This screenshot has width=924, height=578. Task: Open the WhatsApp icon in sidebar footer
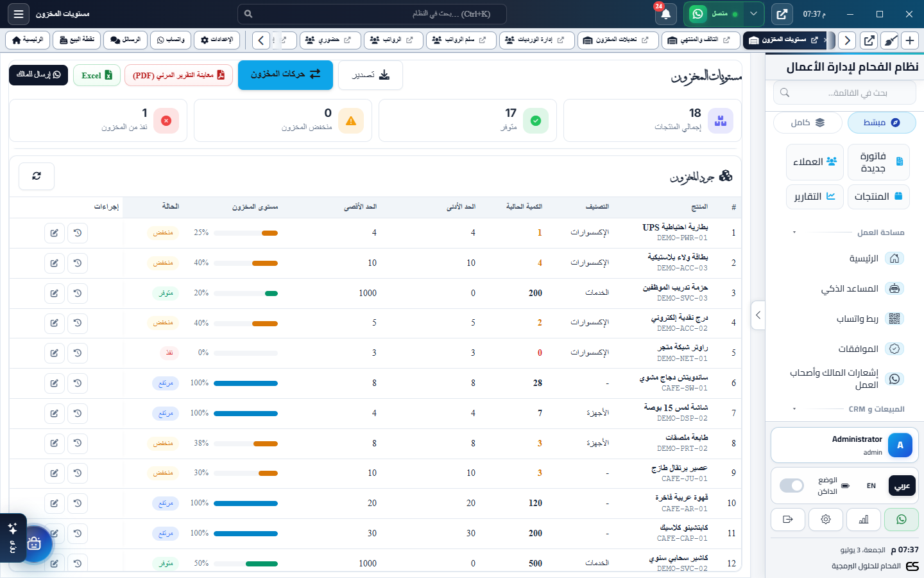[x=901, y=520]
